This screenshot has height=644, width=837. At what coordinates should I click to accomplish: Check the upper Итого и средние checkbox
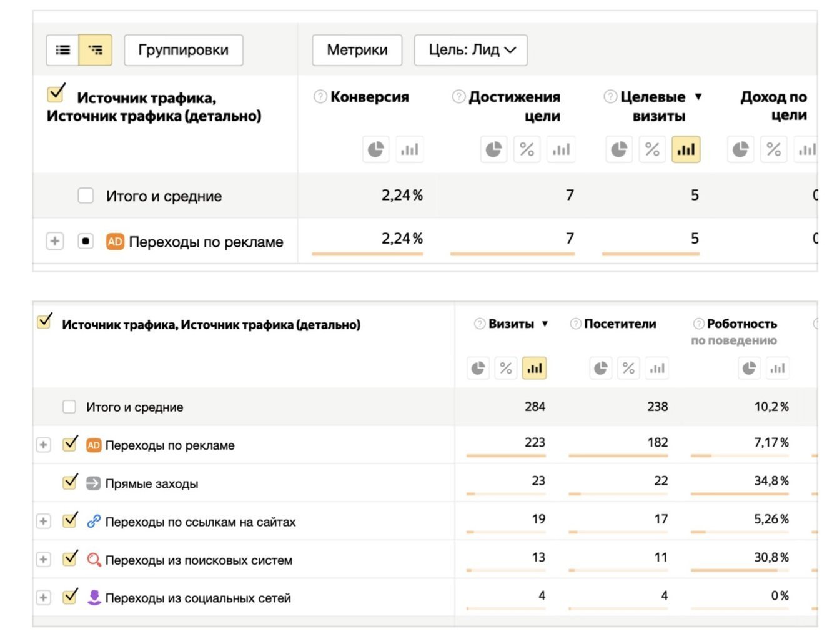click(86, 196)
